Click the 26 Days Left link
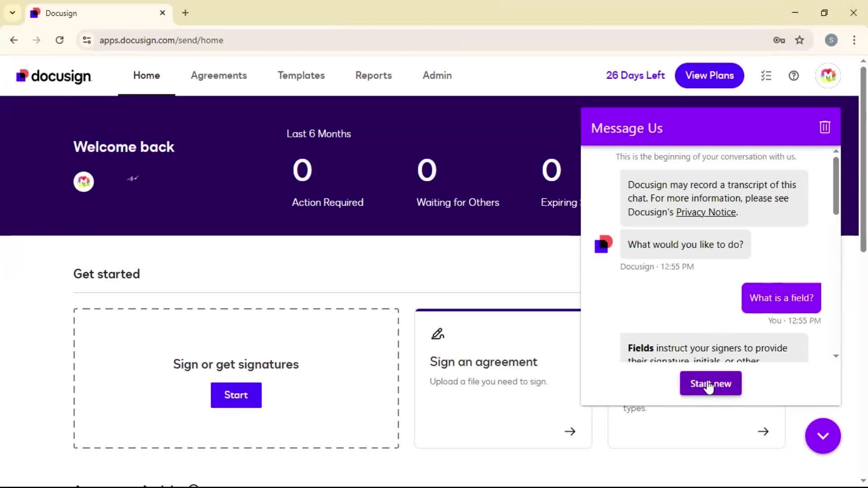The height and width of the screenshot is (488, 868). [635, 75]
